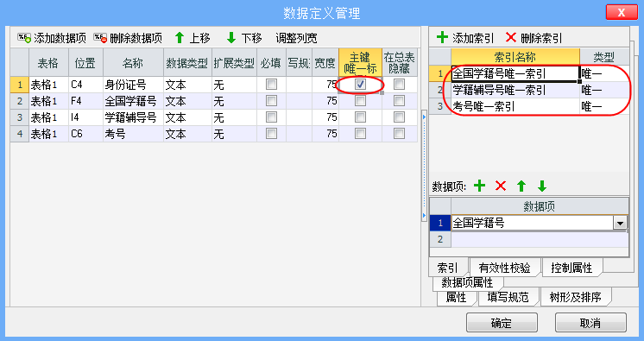Select the 考号 name cell
Viewport: 644px width, 341px height.
coord(133,134)
